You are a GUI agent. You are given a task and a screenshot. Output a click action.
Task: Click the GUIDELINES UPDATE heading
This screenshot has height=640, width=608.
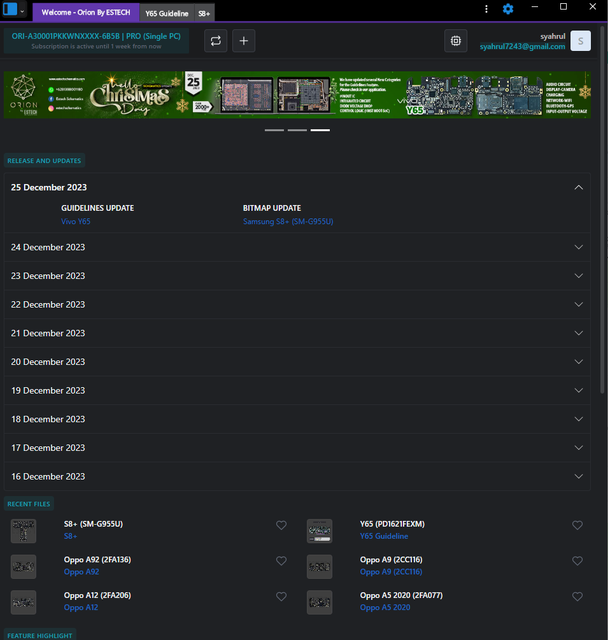click(98, 208)
